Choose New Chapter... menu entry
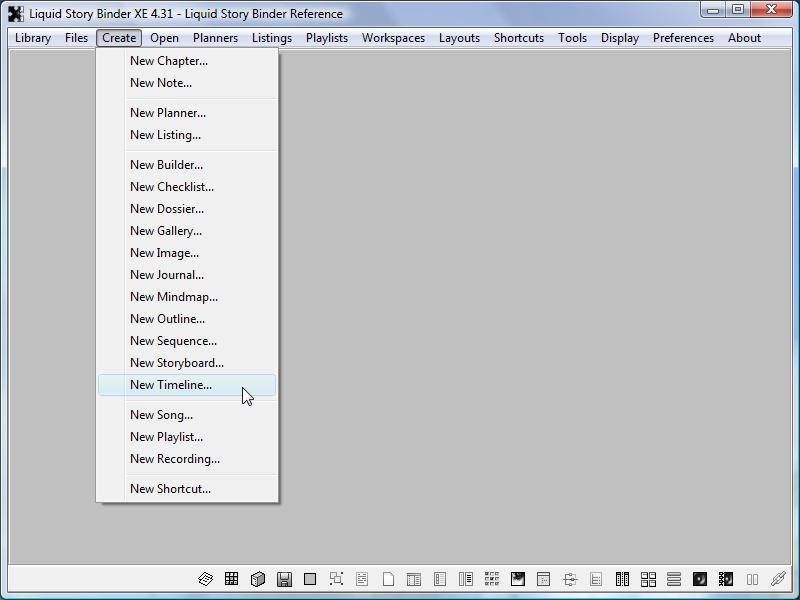Image resolution: width=800 pixels, height=600 pixels. [x=169, y=61]
